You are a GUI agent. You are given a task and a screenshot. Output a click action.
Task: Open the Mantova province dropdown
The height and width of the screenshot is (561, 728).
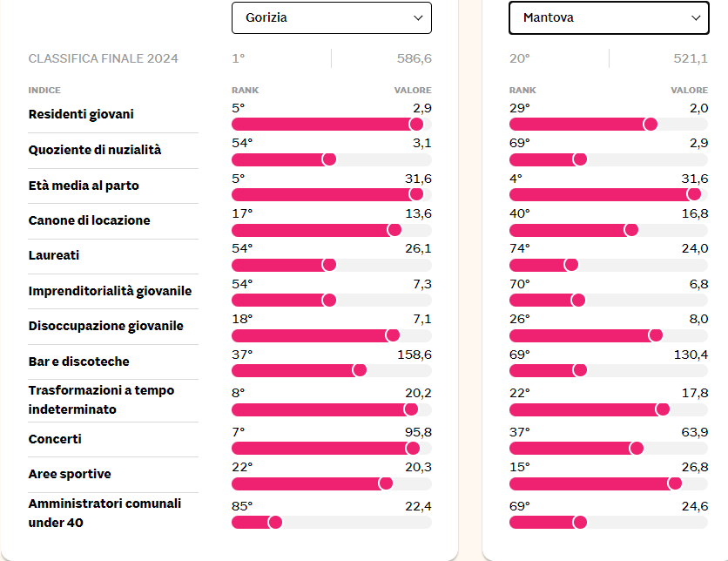(608, 17)
